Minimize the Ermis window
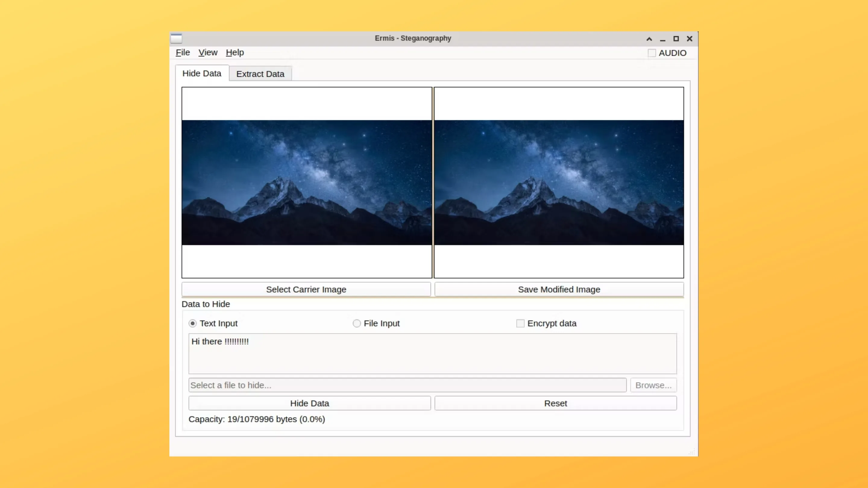This screenshot has height=488, width=868. coord(662,39)
